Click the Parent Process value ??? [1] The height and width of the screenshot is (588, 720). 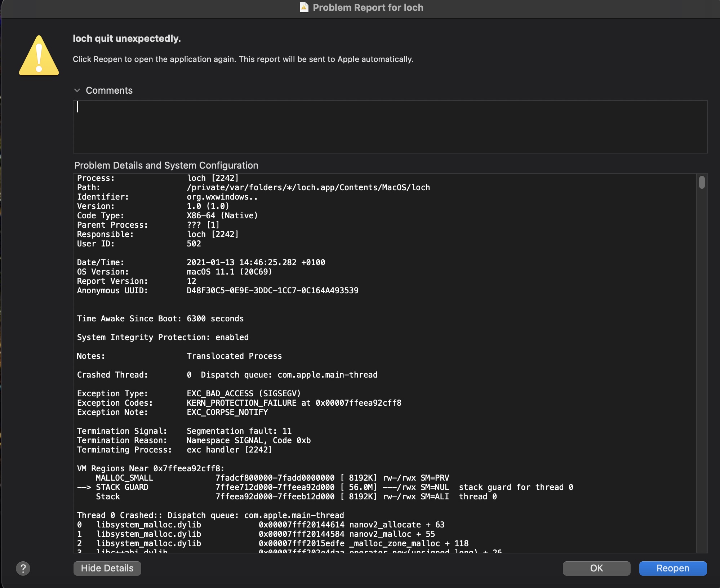(203, 225)
